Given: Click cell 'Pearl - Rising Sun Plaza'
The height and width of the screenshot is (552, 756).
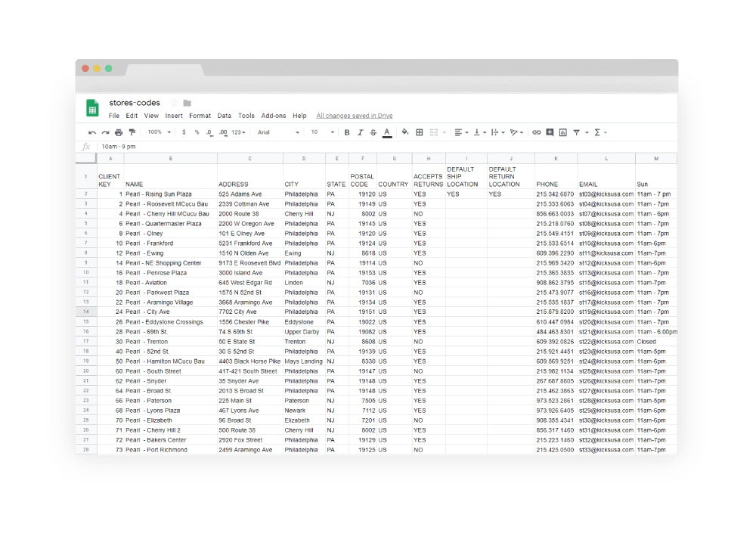Looking at the screenshot, I should 171,194.
